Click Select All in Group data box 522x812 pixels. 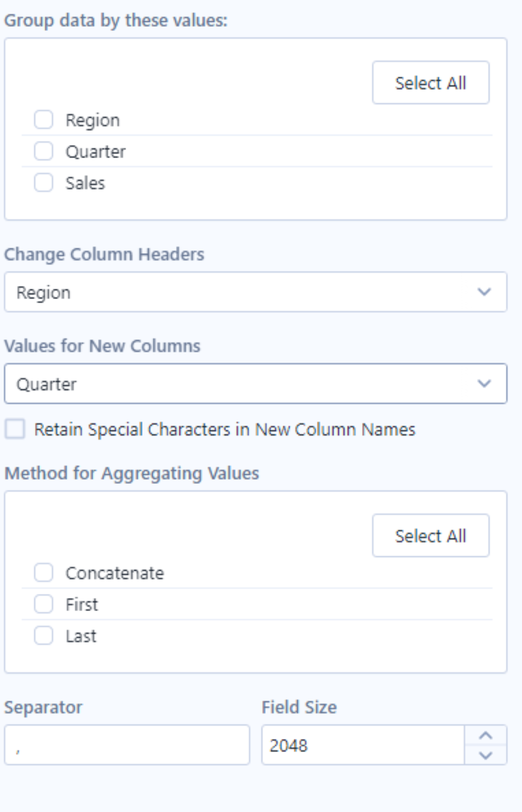click(431, 83)
